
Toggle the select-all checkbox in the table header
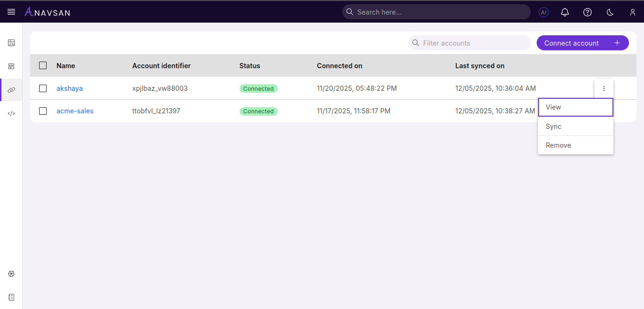click(x=43, y=65)
